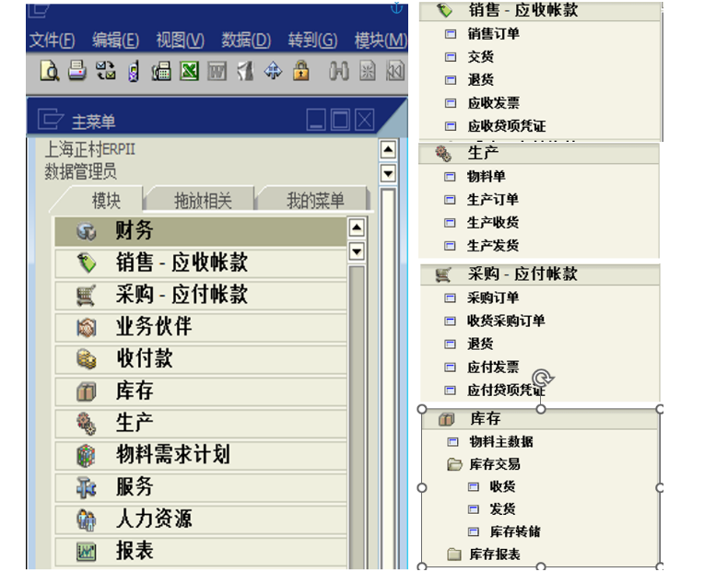Click the greyed Export to Word icon

(217, 71)
